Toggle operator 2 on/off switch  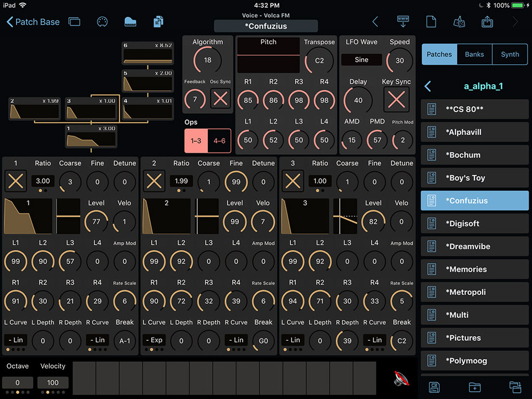pos(154,181)
